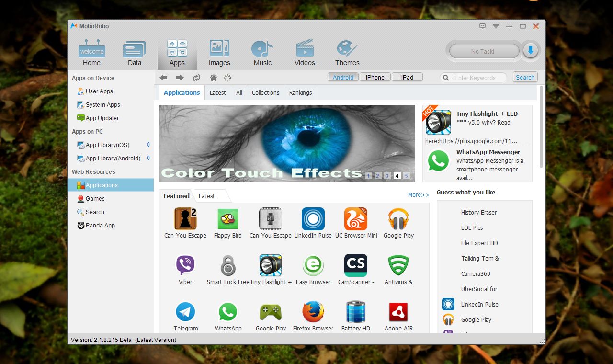
Task: Open the Videos section
Action: (305, 54)
